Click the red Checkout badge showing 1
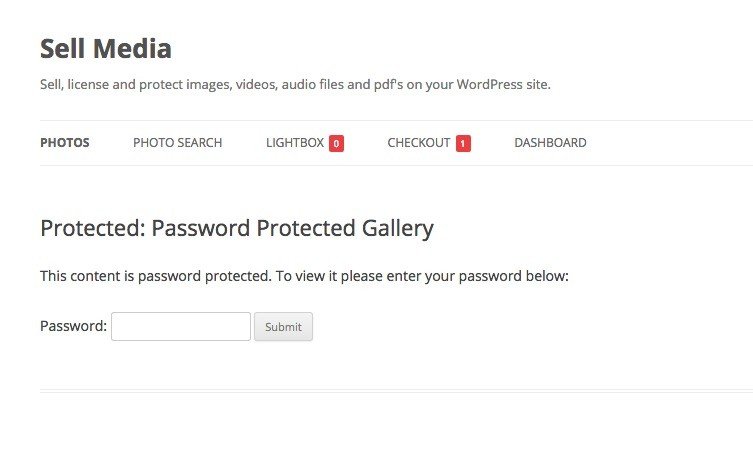 coord(463,143)
